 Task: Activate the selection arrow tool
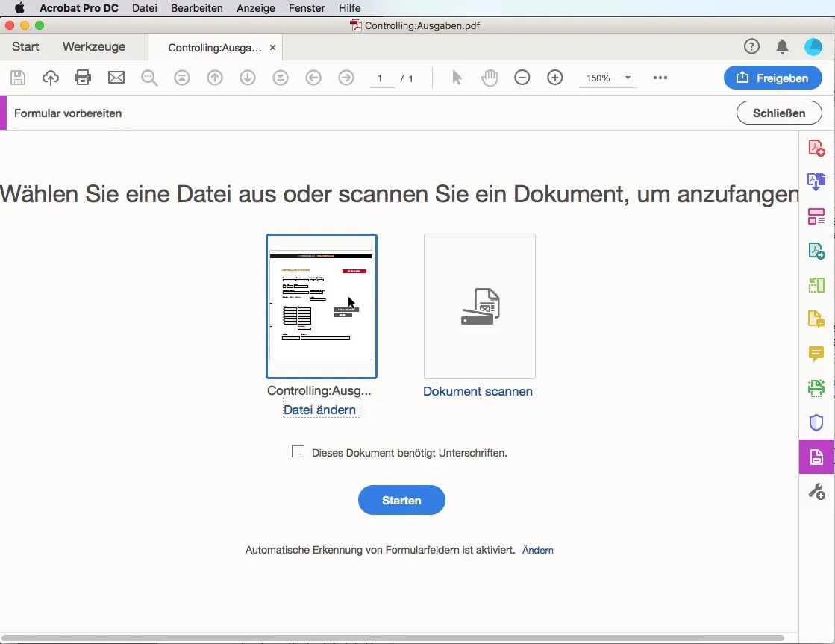(457, 78)
